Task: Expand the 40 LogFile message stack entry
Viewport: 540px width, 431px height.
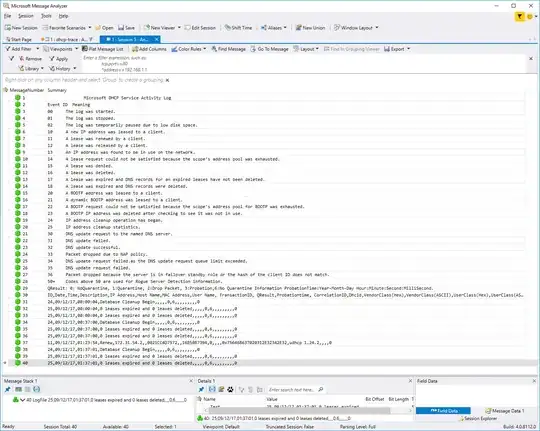Action: [x=22, y=400]
